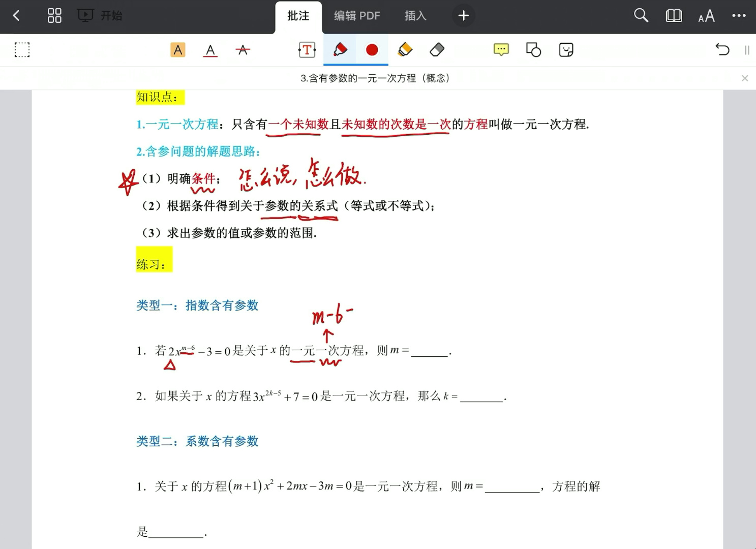Viewport: 756px width, 549px height.
Task: Enable reading mode
Action: click(673, 16)
